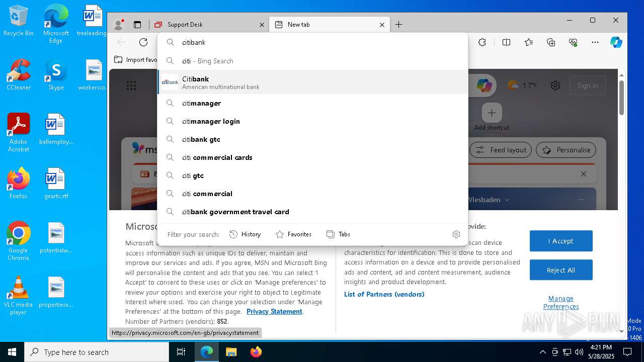Open the Privacy Statement link

click(x=274, y=312)
